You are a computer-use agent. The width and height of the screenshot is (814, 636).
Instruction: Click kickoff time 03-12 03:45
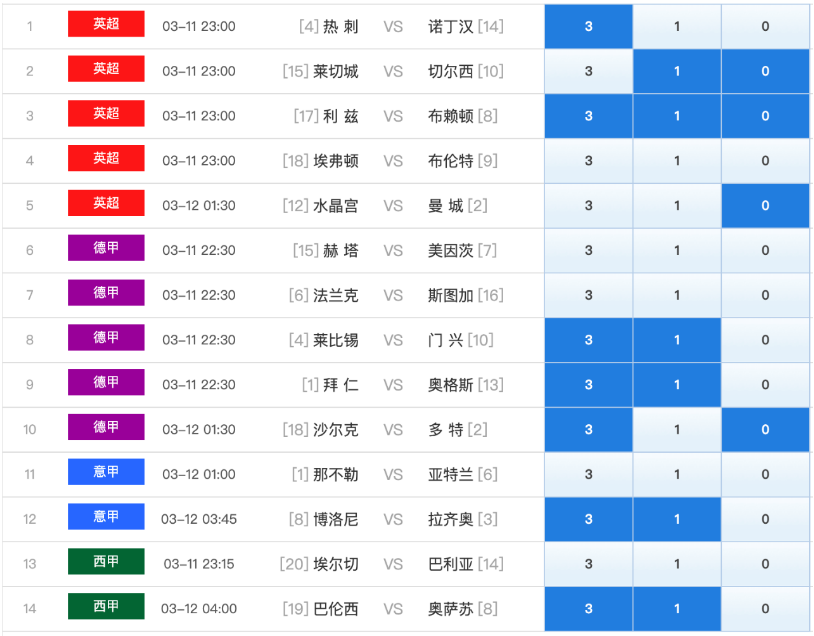coord(199,519)
